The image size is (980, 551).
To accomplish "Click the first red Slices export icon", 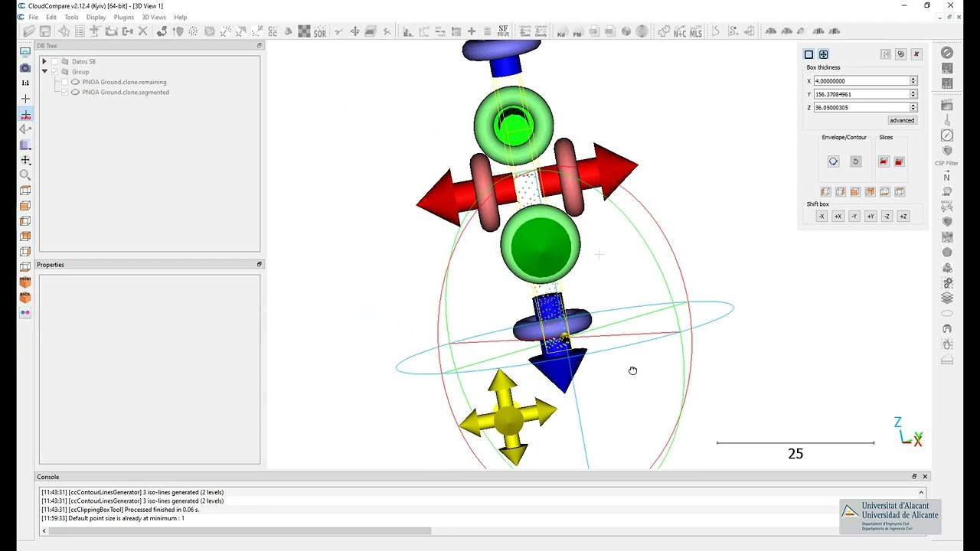I will pos(884,161).
